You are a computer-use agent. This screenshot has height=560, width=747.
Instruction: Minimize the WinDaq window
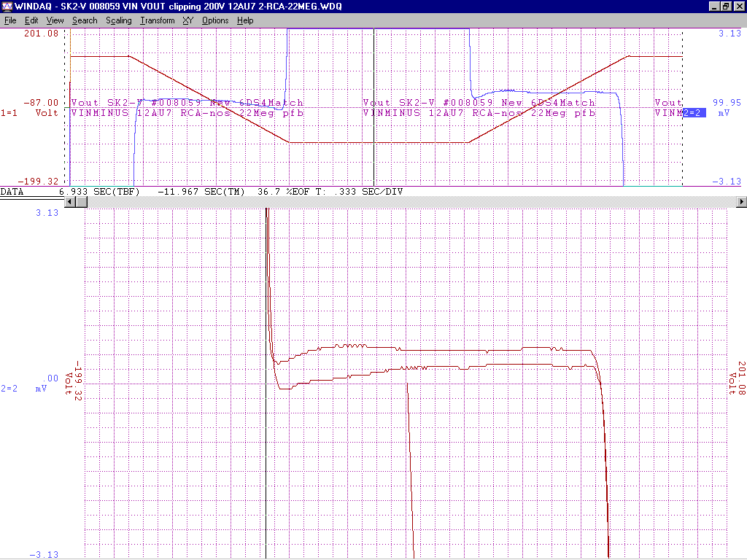coord(714,7)
